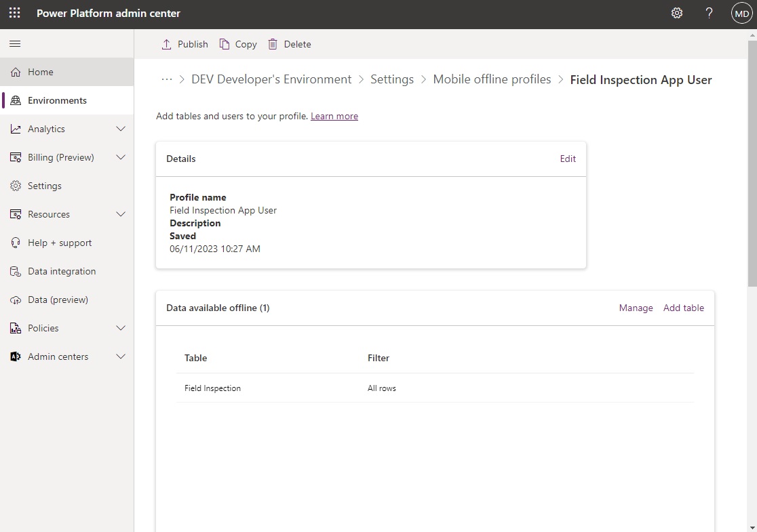Open Data integration from the sidebar
757x532 pixels.
pos(60,271)
